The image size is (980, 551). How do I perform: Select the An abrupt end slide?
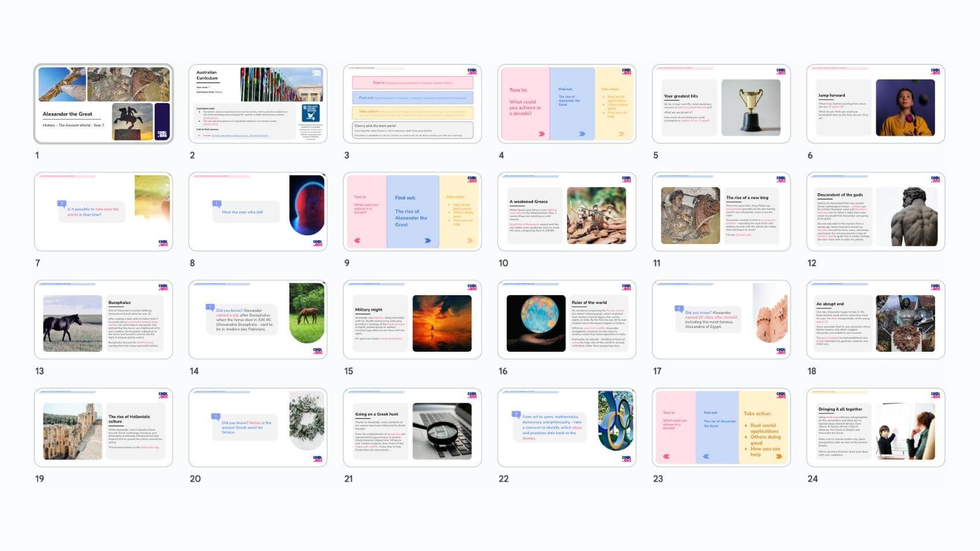(x=875, y=320)
